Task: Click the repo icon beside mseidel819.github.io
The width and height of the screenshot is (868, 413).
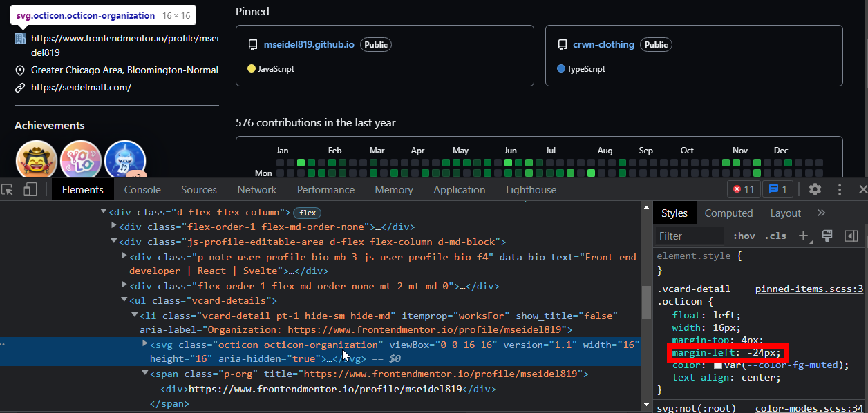Action: click(x=253, y=45)
